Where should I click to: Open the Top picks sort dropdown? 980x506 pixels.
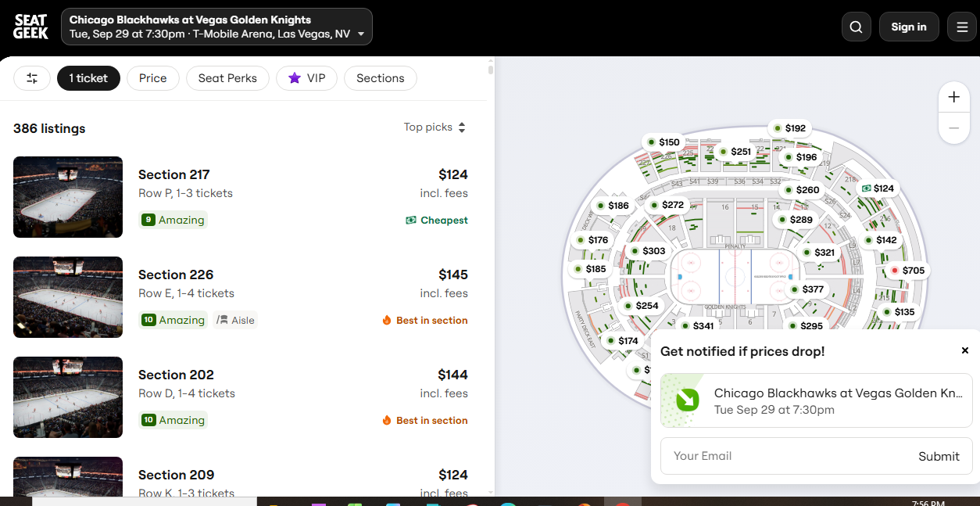435,127
